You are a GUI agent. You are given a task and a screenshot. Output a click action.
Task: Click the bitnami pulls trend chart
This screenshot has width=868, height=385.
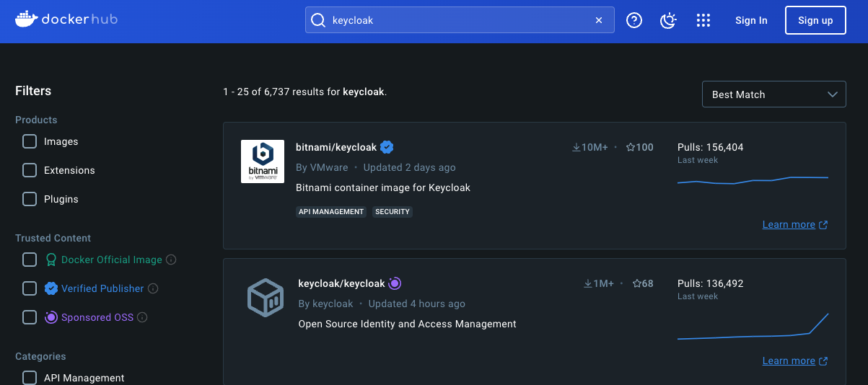[753, 180]
